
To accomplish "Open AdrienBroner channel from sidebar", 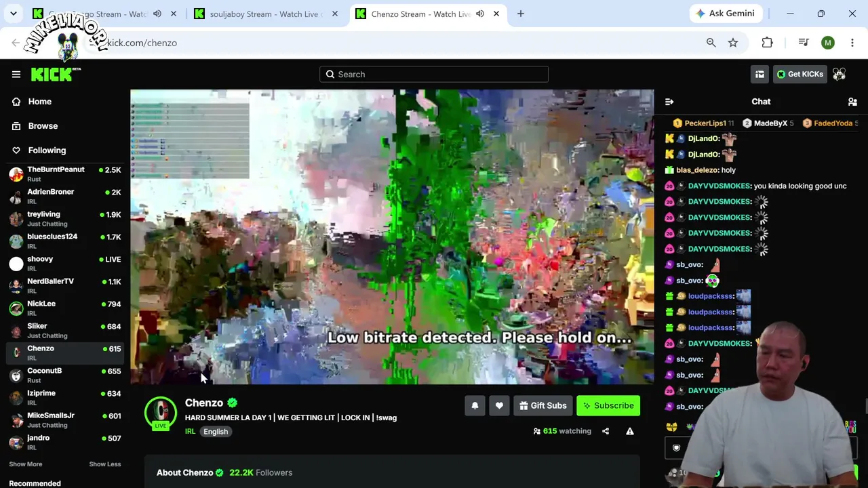I will 65,197.
